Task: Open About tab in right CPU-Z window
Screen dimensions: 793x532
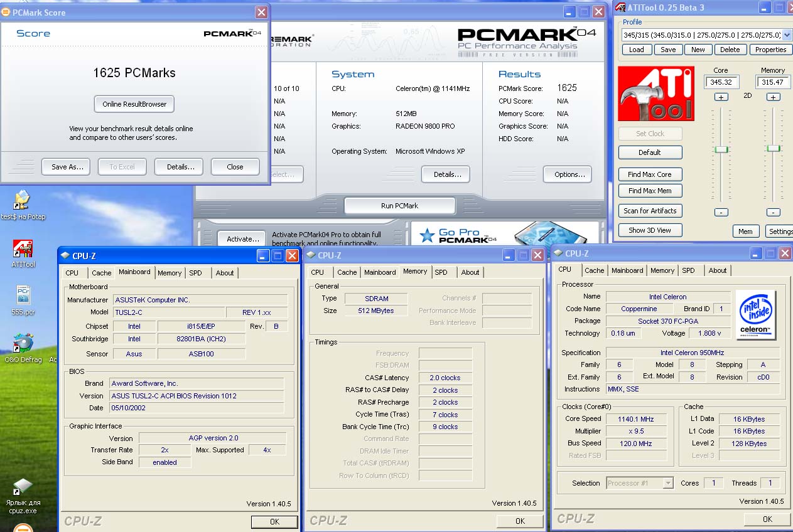Action: pyautogui.click(x=718, y=270)
